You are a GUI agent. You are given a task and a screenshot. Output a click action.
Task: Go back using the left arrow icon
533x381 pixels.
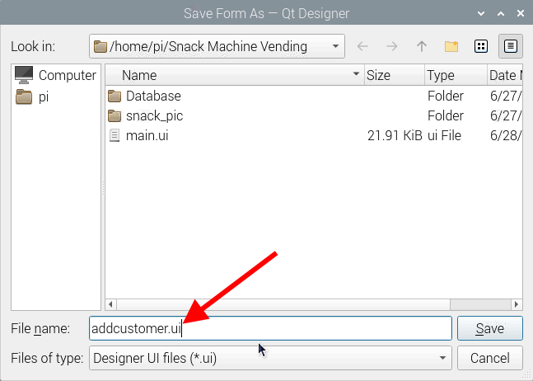tap(363, 46)
